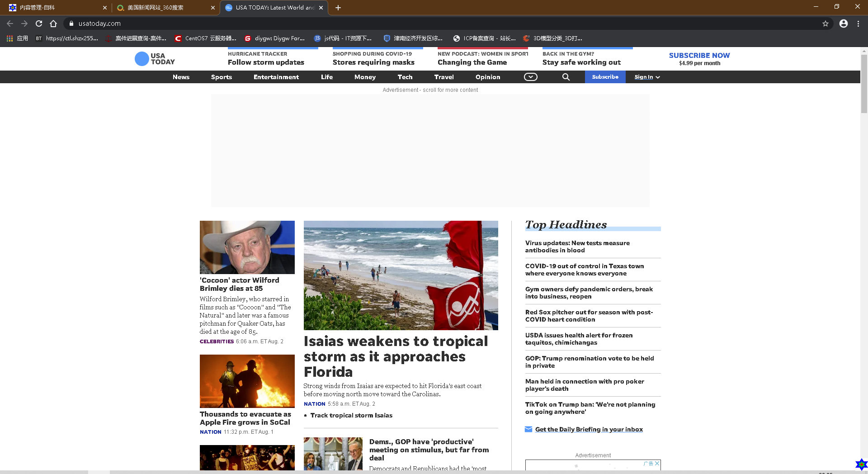Switch to the 美国新闻网站_360搜索 tab
Image resolution: width=868 pixels, height=474 pixels.
(165, 8)
